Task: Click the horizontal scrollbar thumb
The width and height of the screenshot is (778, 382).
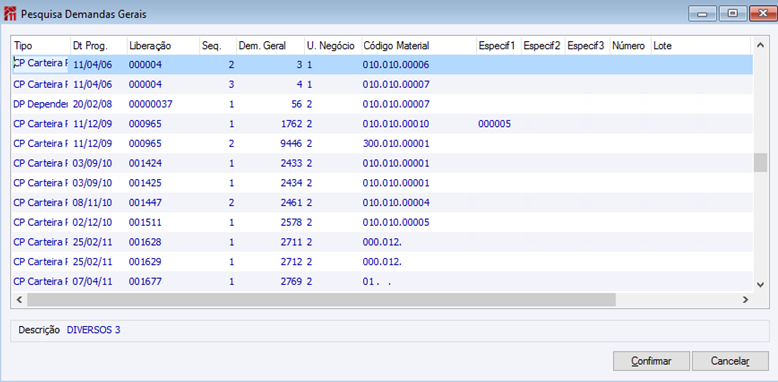Action: [322, 299]
